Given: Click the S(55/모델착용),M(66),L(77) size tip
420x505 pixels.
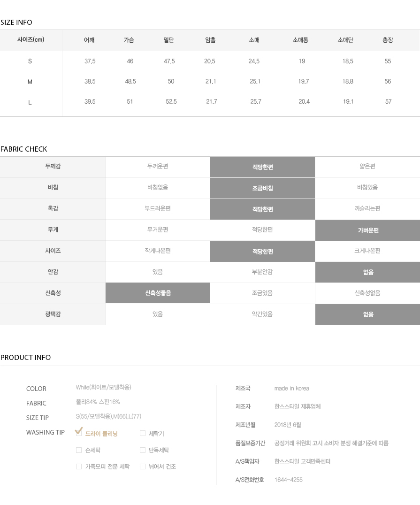Looking at the screenshot, I should click(108, 416).
